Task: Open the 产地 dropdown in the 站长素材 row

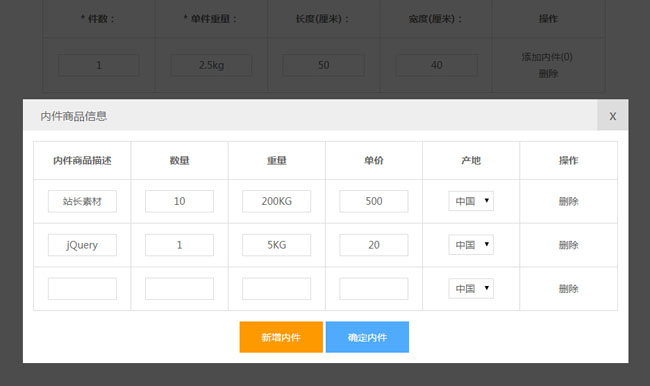Action: tap(471, 201)
